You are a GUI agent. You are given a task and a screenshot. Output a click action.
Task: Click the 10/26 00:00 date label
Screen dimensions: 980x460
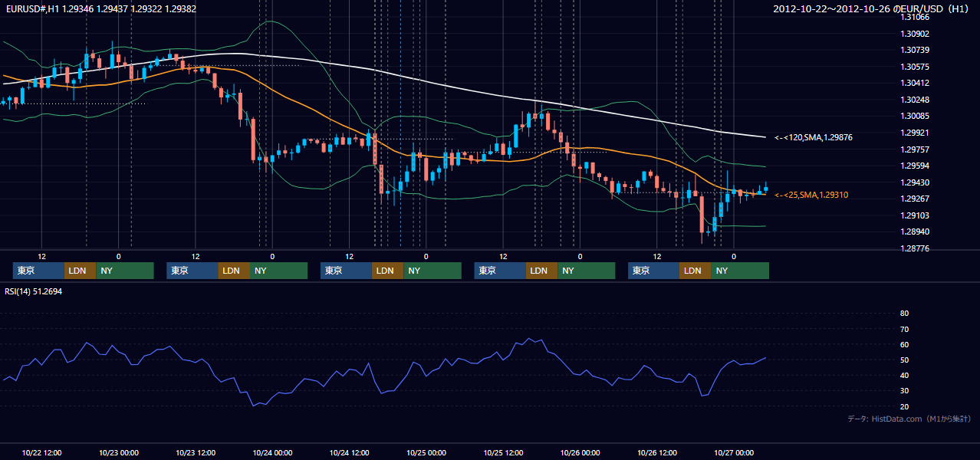click(580, 452)
